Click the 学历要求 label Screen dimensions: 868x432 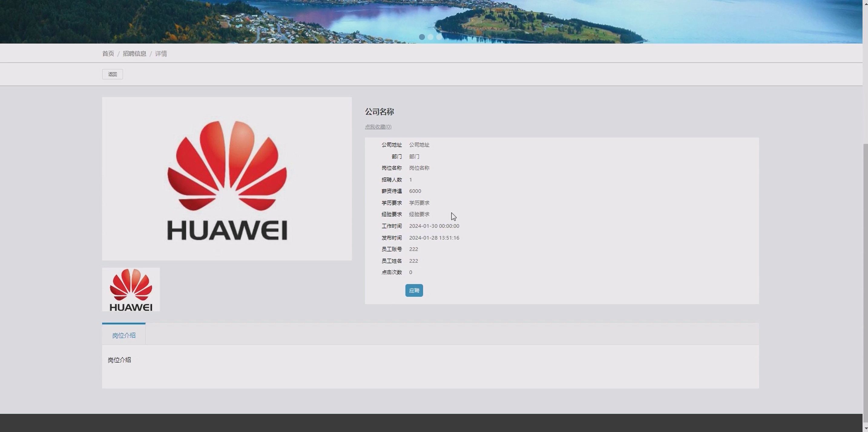[x=392, y=203]
